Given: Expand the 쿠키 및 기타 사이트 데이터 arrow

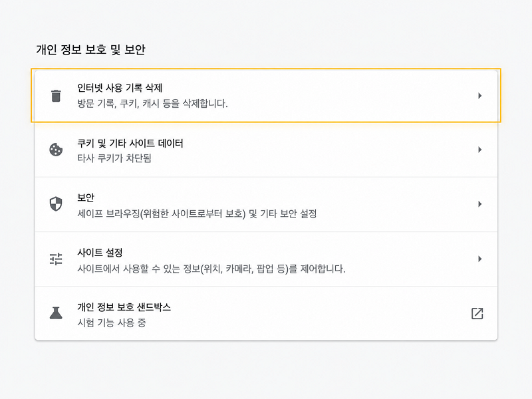Looking at the screenshot, I should pos(479,150).
